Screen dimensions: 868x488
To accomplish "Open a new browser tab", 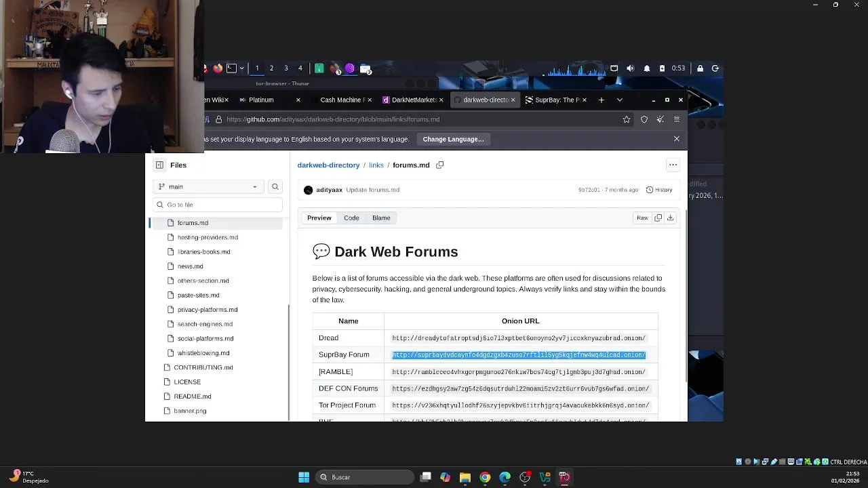I will (x=601, y=100).
